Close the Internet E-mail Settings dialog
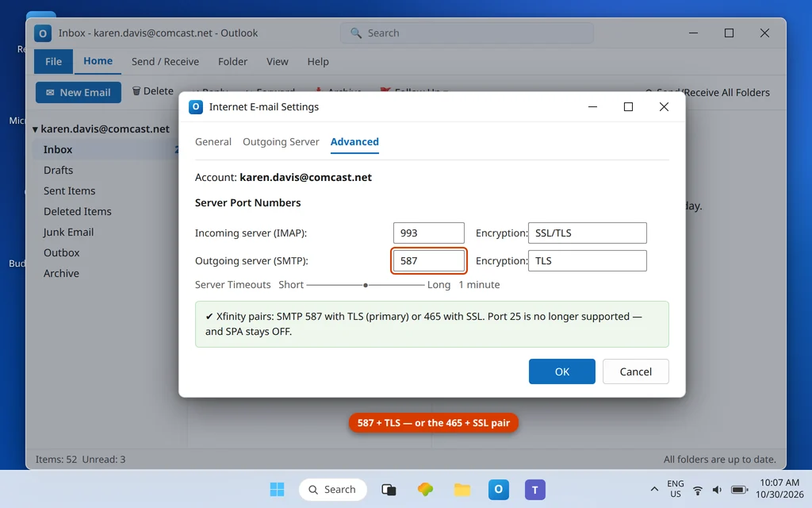The width and height of the screenshot is (812, 508). (x=664, y=107)
